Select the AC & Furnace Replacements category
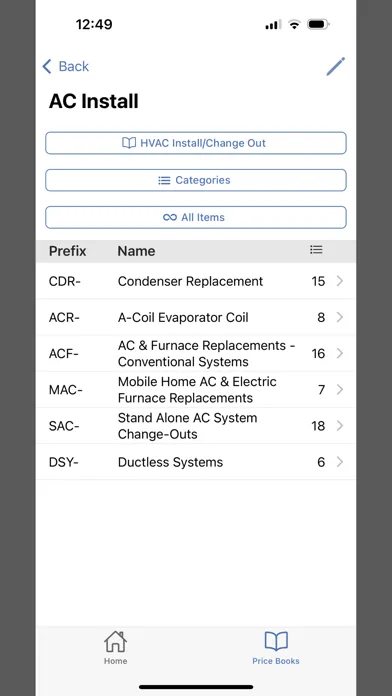 tap(196, 353)
